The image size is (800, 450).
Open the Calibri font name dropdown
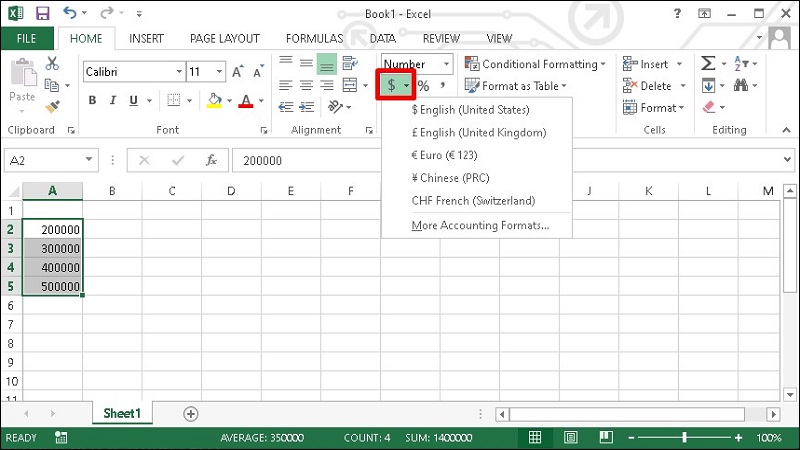(x=179, y=71)
